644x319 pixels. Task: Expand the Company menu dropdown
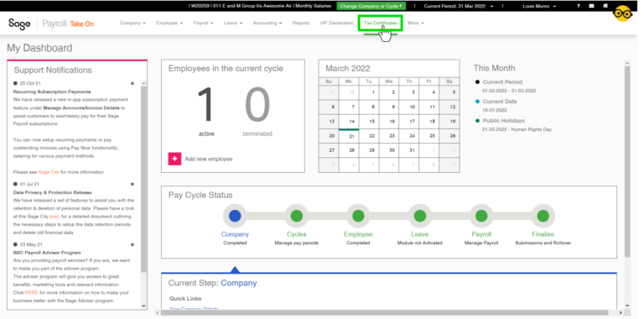click(x=132, y=23)
